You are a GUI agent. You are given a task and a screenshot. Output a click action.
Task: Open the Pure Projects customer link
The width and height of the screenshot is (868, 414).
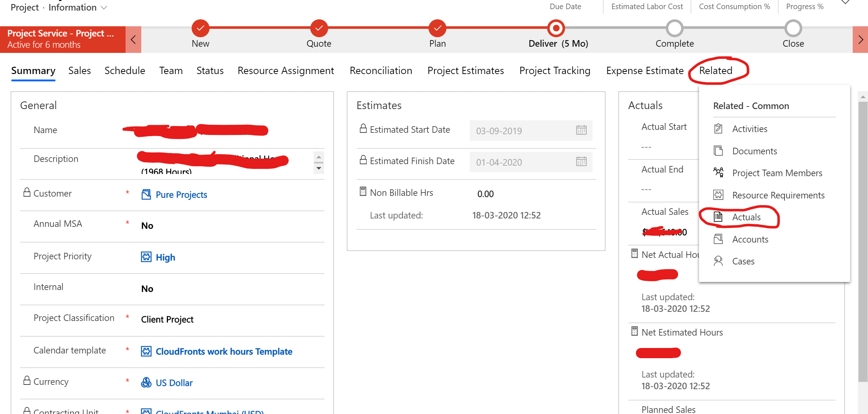click(181, 194)
